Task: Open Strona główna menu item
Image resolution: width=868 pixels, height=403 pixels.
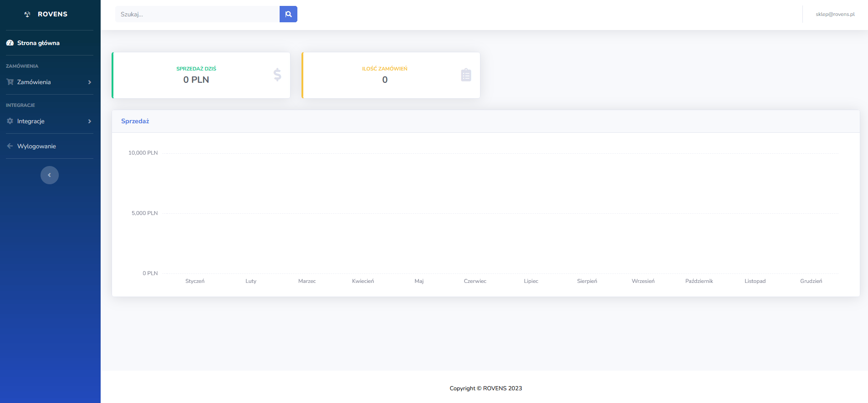Action: click(38, 43)
